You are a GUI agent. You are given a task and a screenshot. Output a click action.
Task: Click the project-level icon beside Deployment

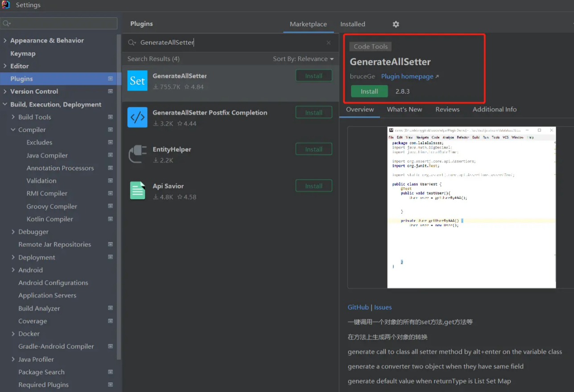(x=111, y=257)
